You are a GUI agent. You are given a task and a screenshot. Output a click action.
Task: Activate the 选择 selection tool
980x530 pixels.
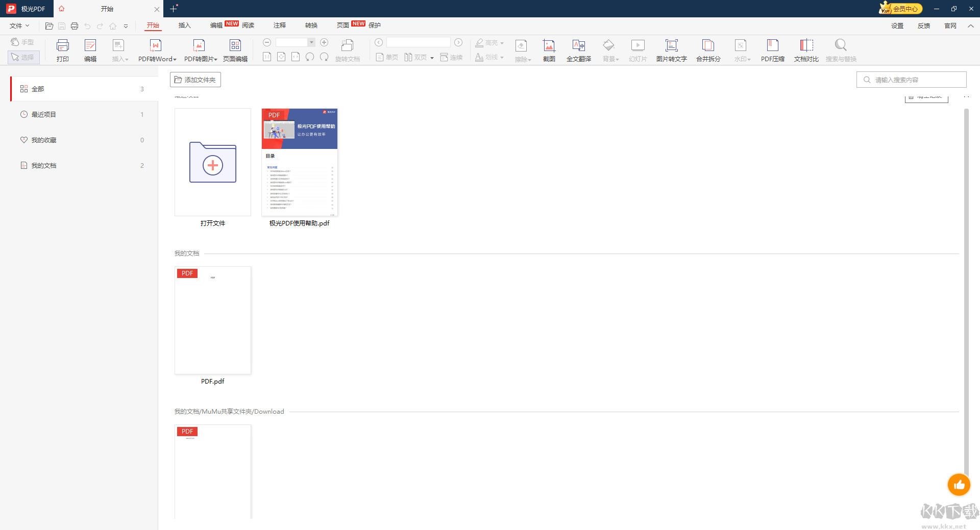(x=23, y=57)
